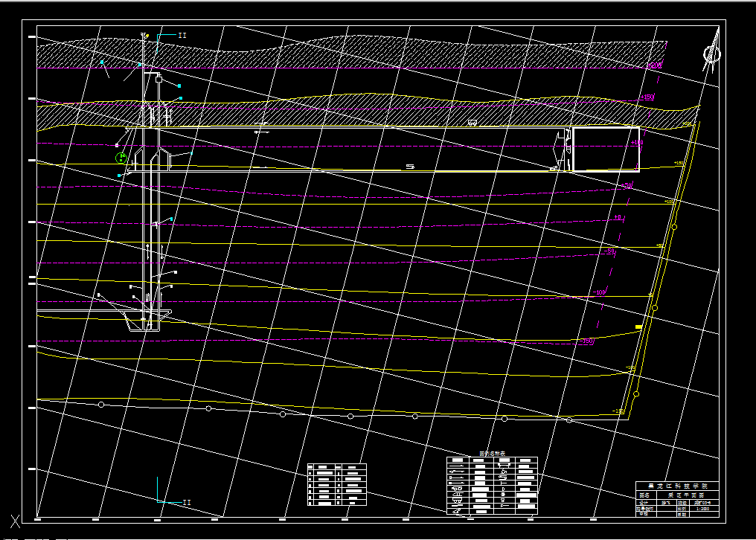Select the magenta +100 contour label
Image resolution: width=756 pixels, height=540 pixels.
tap(637, 143)
